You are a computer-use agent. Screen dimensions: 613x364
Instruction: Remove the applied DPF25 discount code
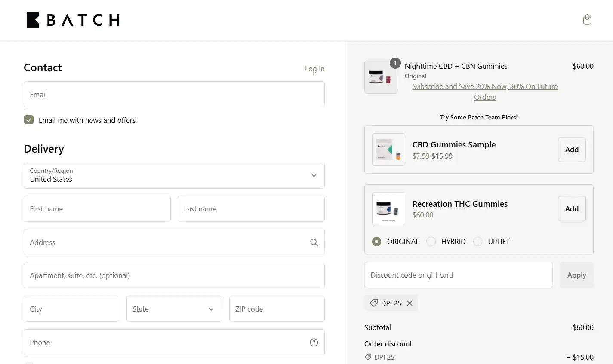(x=409, y=303)
